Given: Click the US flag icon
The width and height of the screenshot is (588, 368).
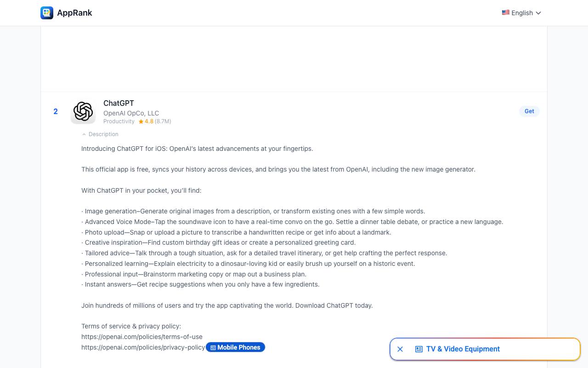Looking at the screenshot, I should pyautogui.click(x=505, y=13).
